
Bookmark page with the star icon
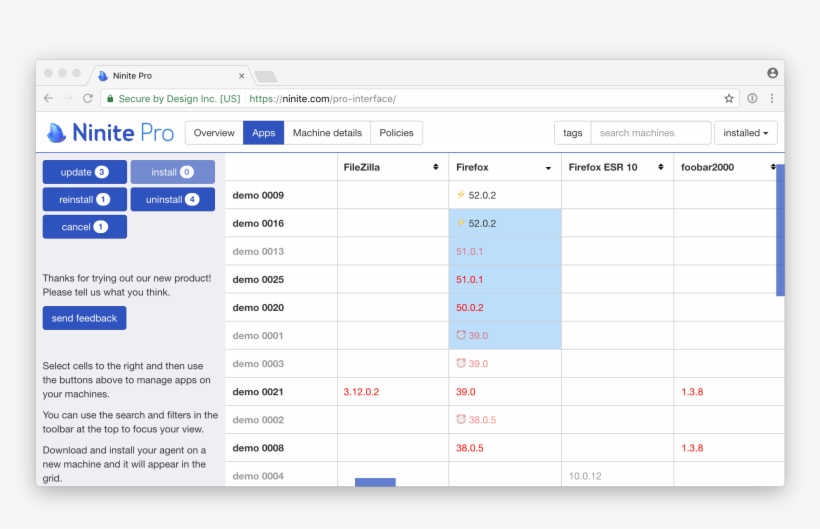729,98
